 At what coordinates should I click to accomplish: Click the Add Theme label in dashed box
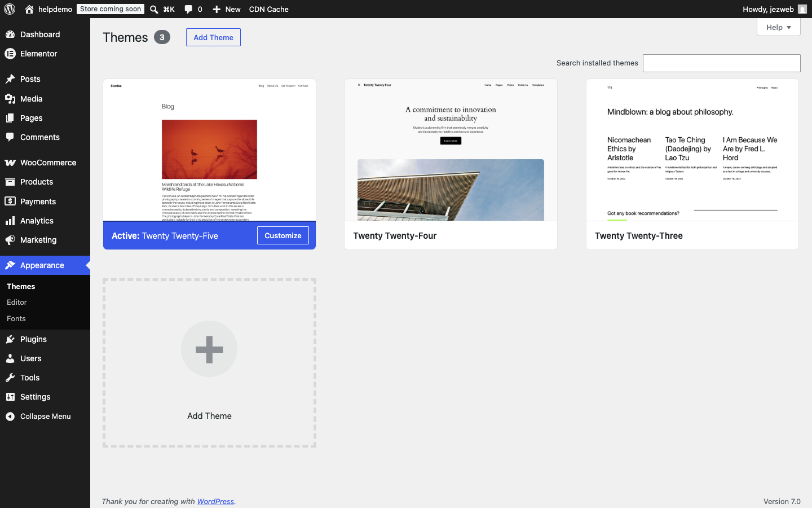pyautogui.click(x=209, y=416)
